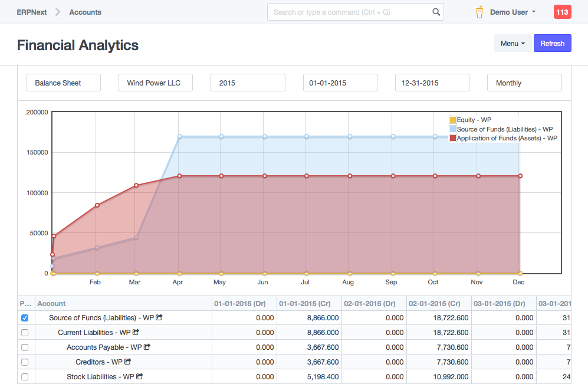The image size is (588, 384).
Task: Expand the Wind Power LLC company dropdown
Action: pos(156,83)
